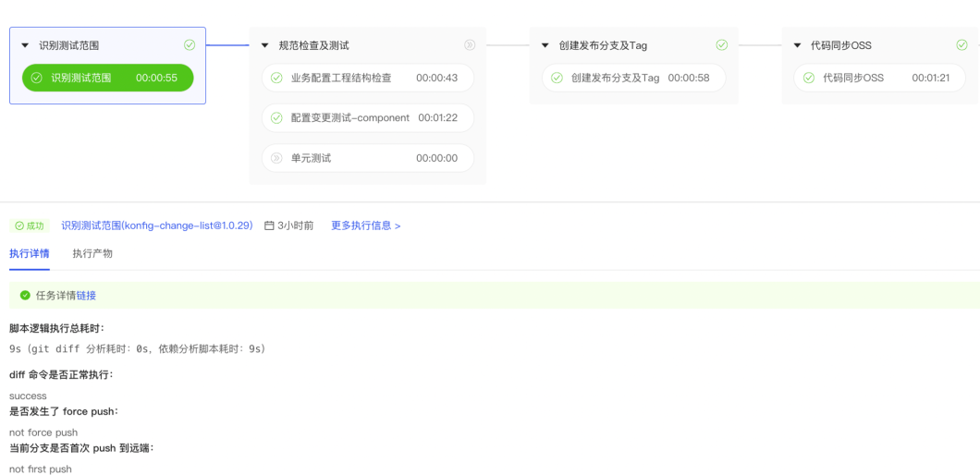Click the success result text
The image size is (980, 475).
[x=28, y=396]
